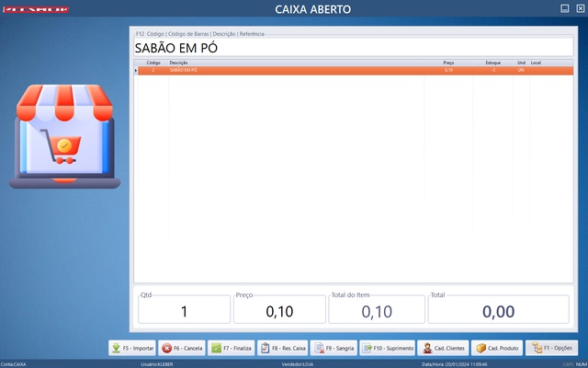Viewport: 588px width, 368px height.
Task: Open Cad. Produto
Action: [497, 348]
